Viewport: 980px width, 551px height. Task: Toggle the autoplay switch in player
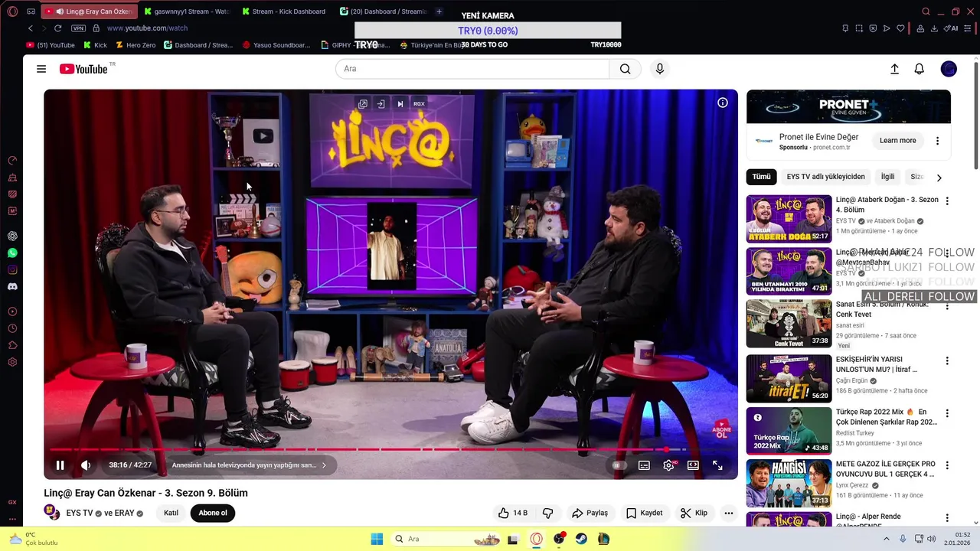pyautogui.click(x=619, y=465)
